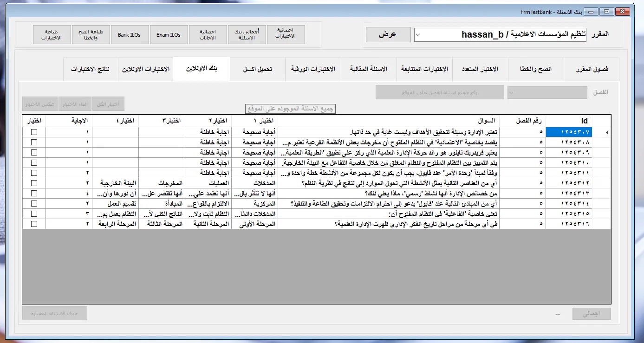Click the طباعة الصح والخطا button
This screenshot has height=343, width=644.
tap(91, 34)
